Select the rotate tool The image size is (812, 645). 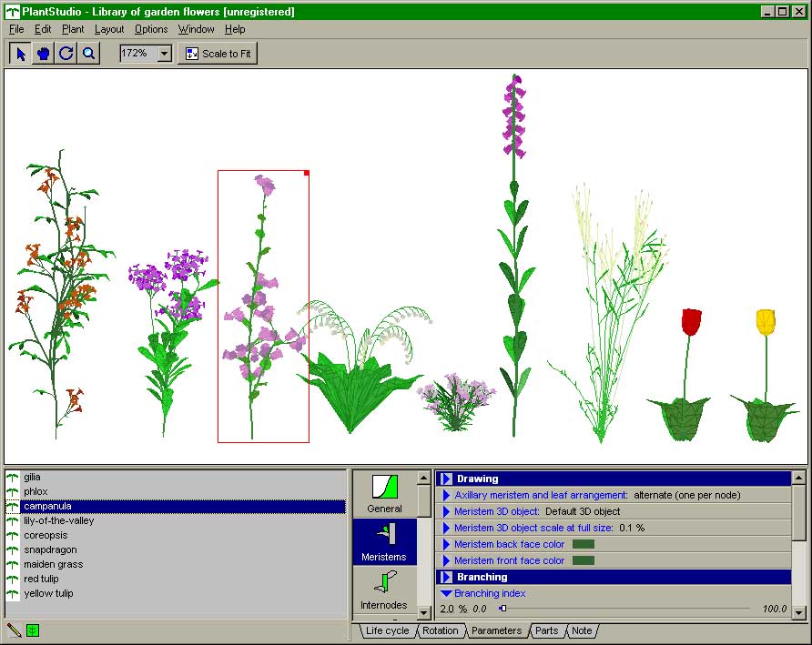[66, 54]
